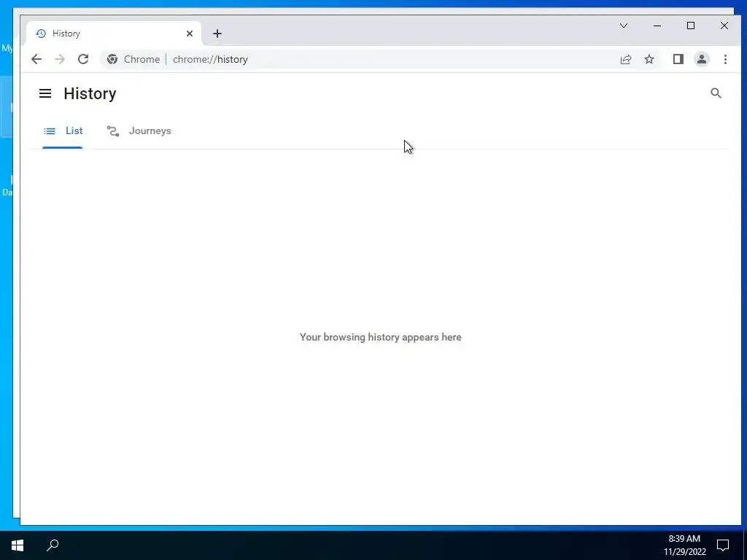The height and width of the screenshot is (560, 747).
Task: Open the notification action center
Action: pos(723,545)
